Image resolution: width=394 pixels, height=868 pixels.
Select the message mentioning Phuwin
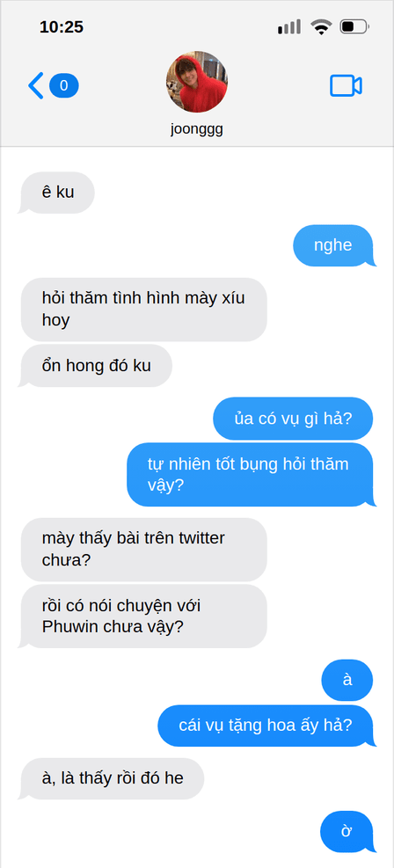point(143,616)
